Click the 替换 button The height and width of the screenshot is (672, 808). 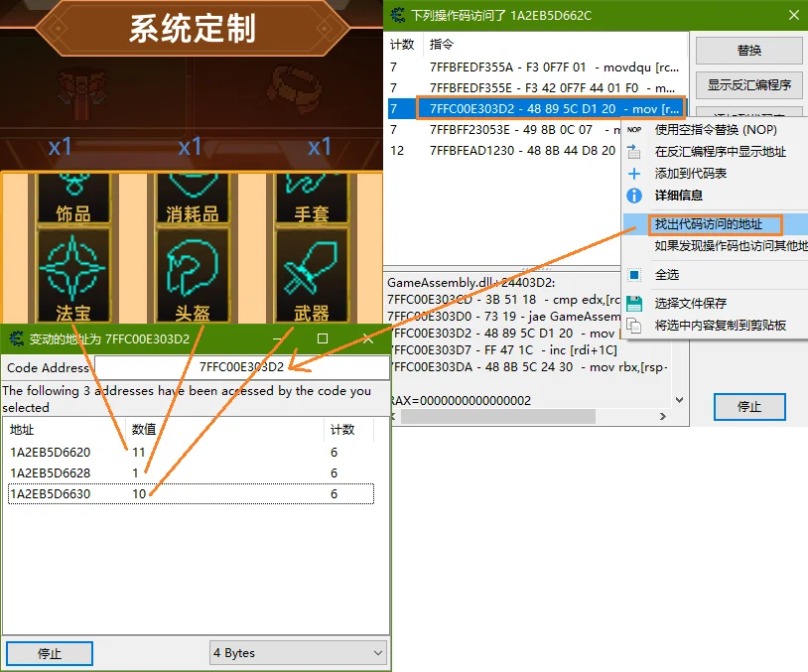[x=748, y=51]
